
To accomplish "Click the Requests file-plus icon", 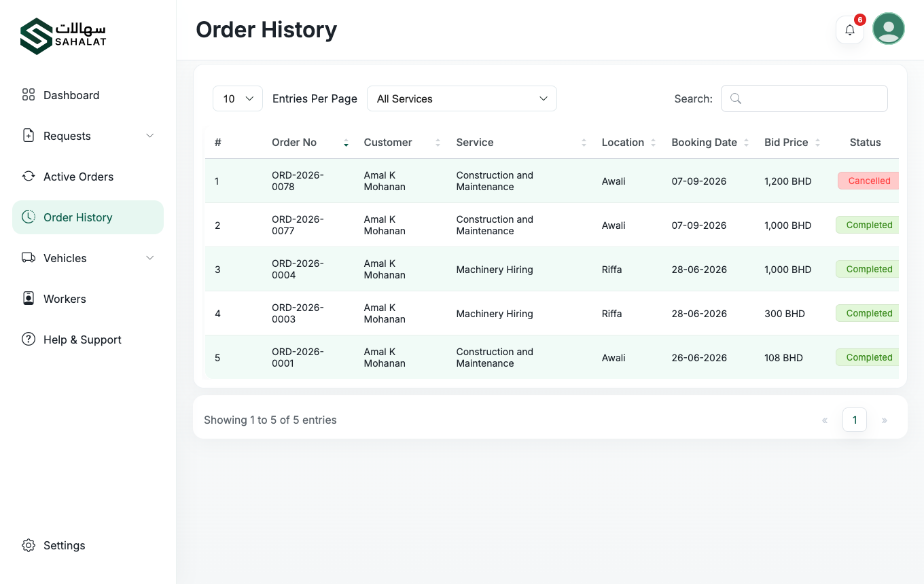I will point(29,136).
